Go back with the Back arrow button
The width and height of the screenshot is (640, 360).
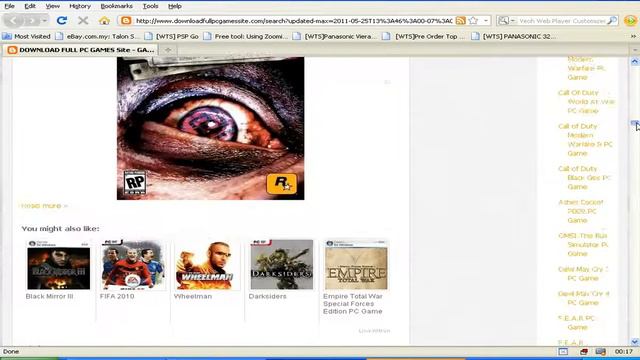coord(13,20)
